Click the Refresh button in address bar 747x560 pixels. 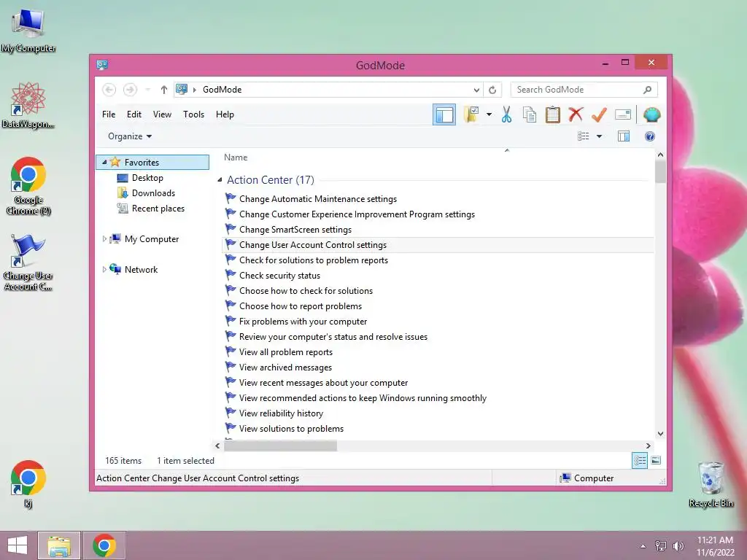pos(492,90)
